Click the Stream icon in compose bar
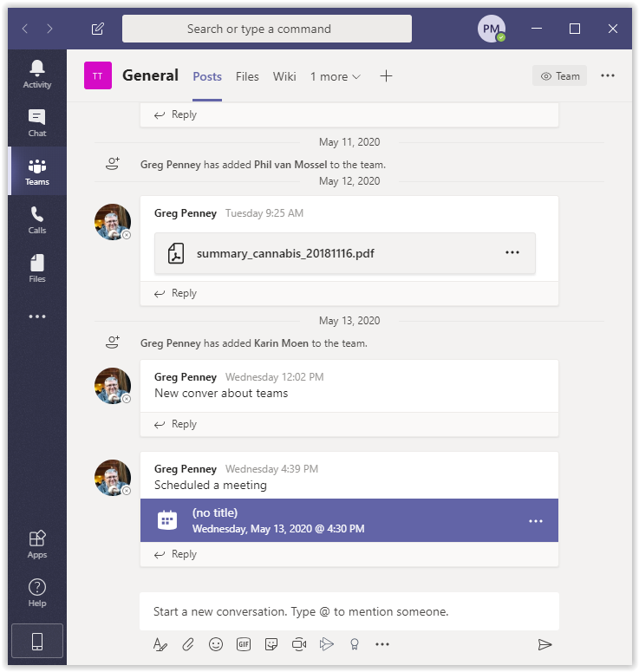Viewport: 639px width, 672px height. coord(327,644)
